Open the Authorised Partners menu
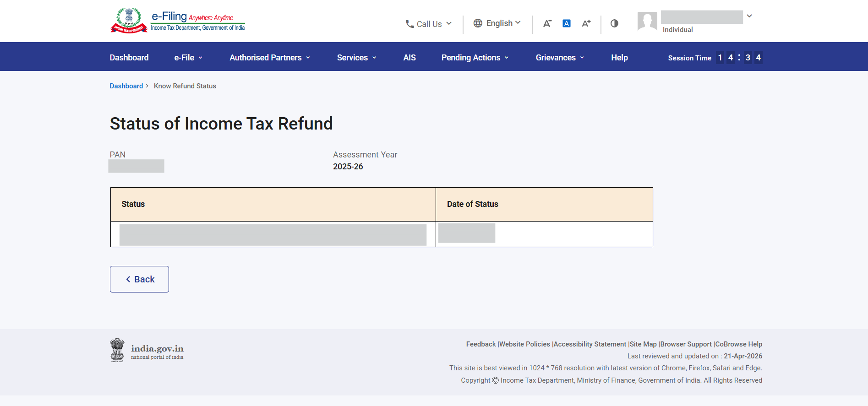Image resolution: width=868 pixels, height=406 pixels. [269, 58]
